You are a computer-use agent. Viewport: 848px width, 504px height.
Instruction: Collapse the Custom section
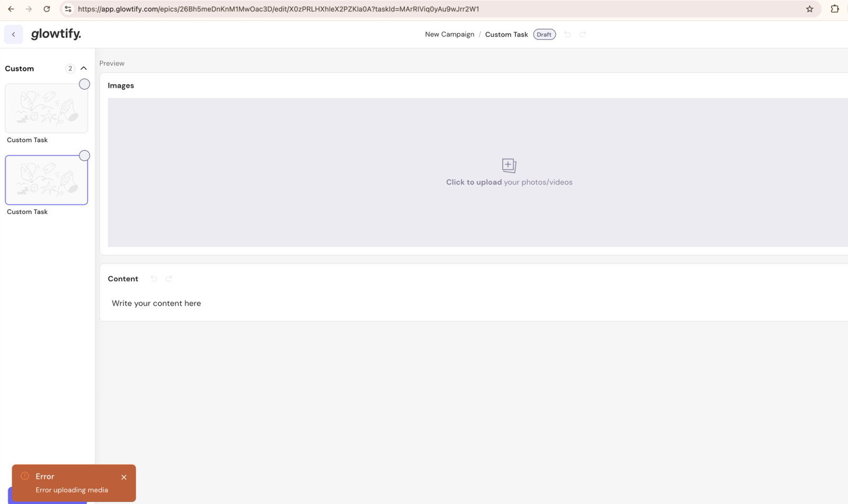click(x=84, y=68)
